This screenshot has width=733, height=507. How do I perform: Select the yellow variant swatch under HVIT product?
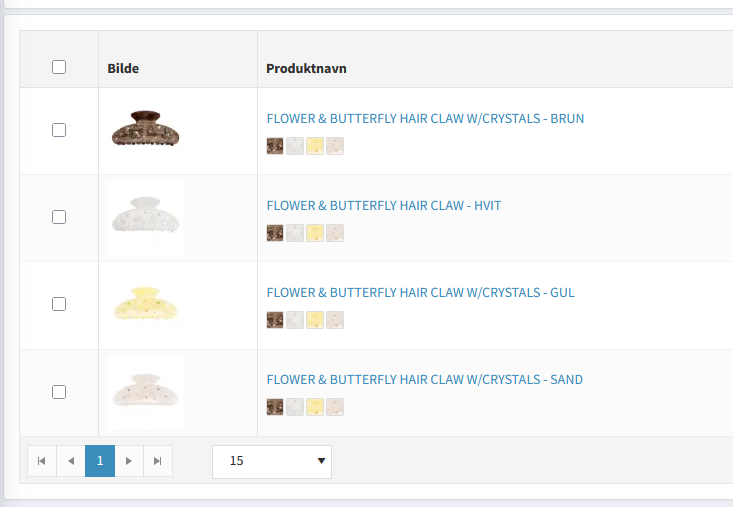point(314,233)
